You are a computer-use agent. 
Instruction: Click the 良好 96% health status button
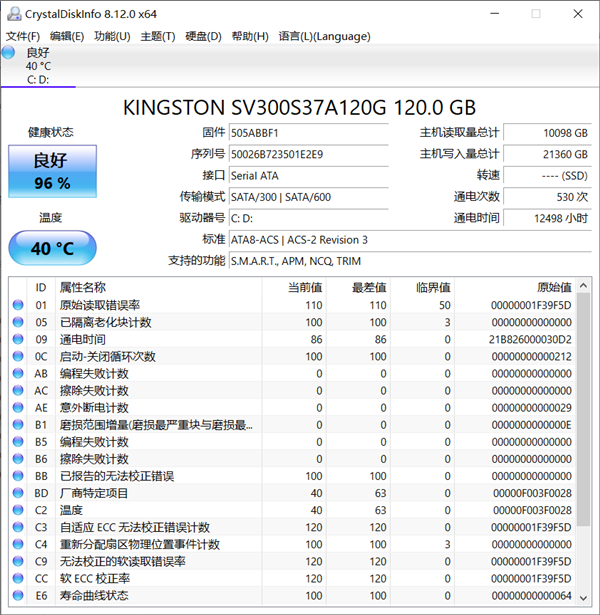coord(51,170)
